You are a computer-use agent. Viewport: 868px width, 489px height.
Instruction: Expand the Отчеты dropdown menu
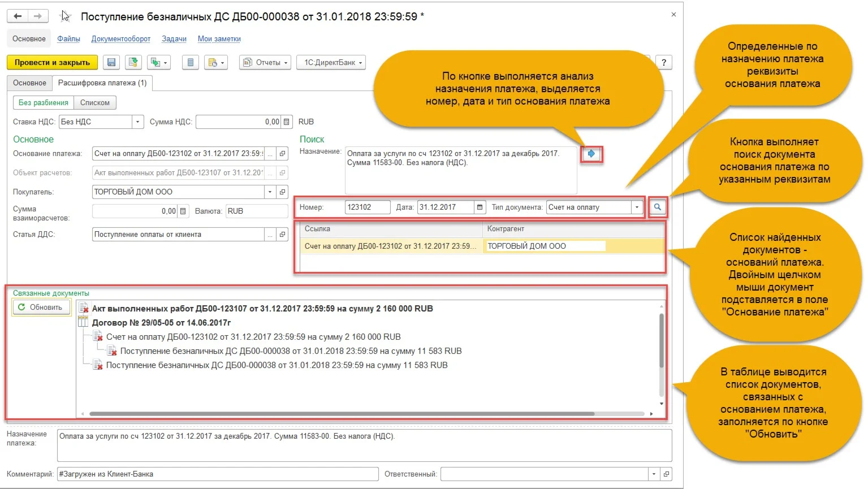coord(266,62)
